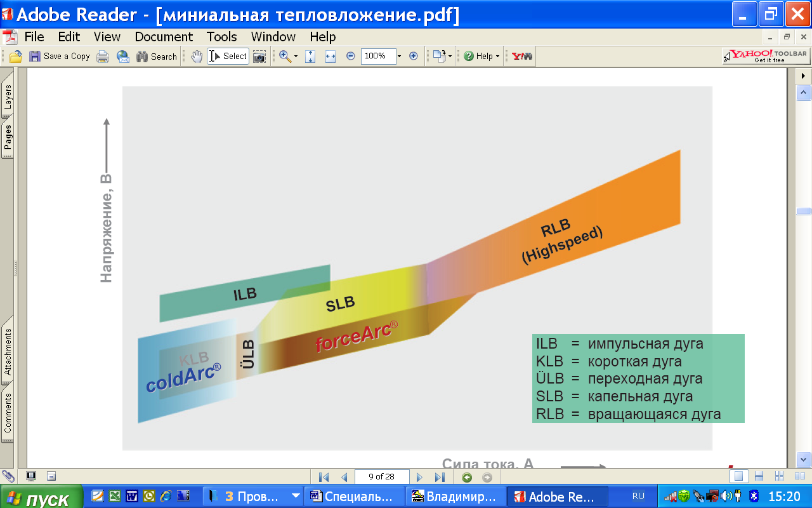Open the View menu
The height and width of the screenshot is (508, 812).
(107, 37)
